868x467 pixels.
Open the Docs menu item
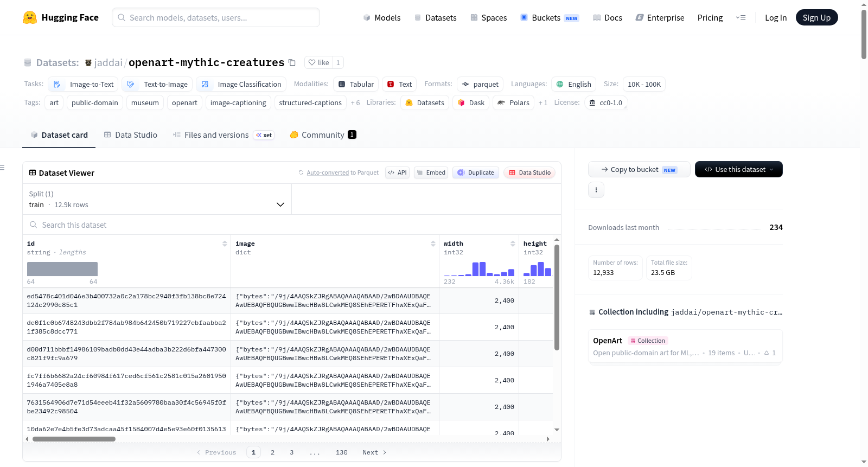point(608,17)
